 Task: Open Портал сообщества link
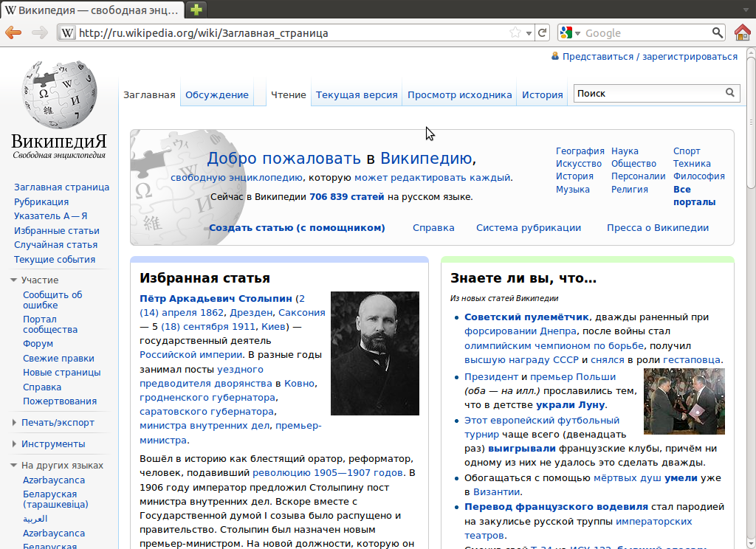(x=50, y=325)
